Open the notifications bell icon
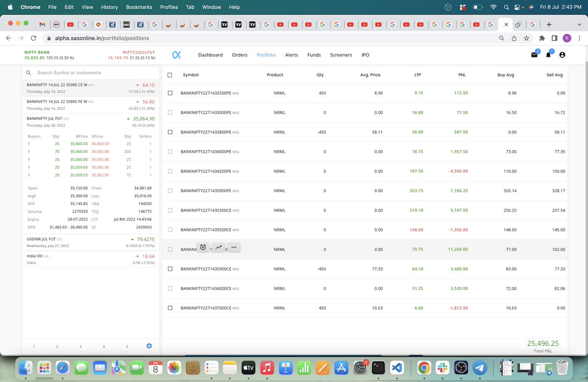 (548, 55)
